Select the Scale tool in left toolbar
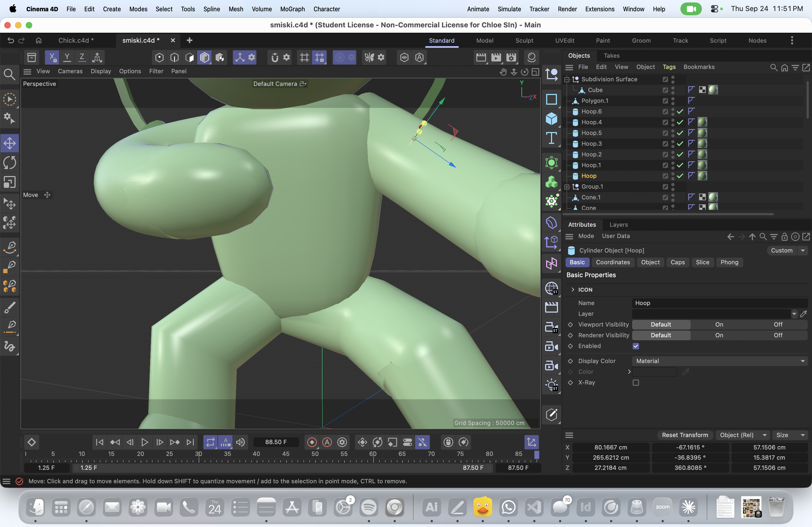The height and width of the screenshot is (527, 812). pyautogui.click(x=10, y=182)
